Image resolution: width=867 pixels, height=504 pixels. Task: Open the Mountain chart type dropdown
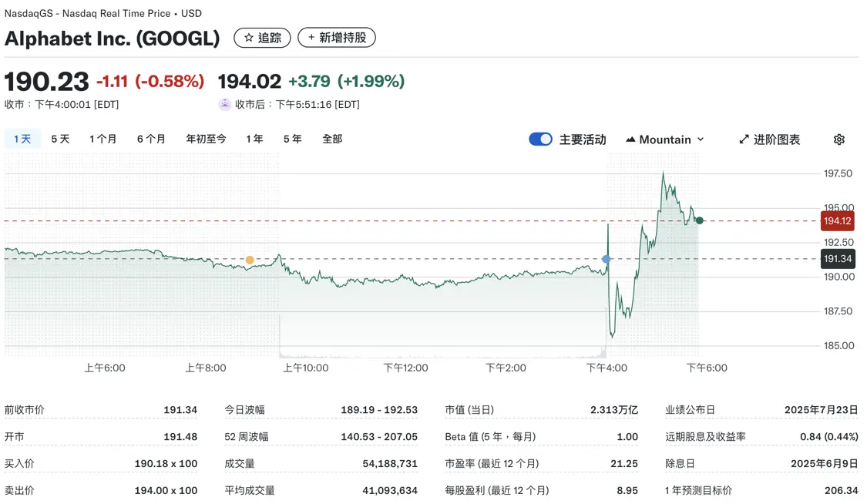pos(666,139)
